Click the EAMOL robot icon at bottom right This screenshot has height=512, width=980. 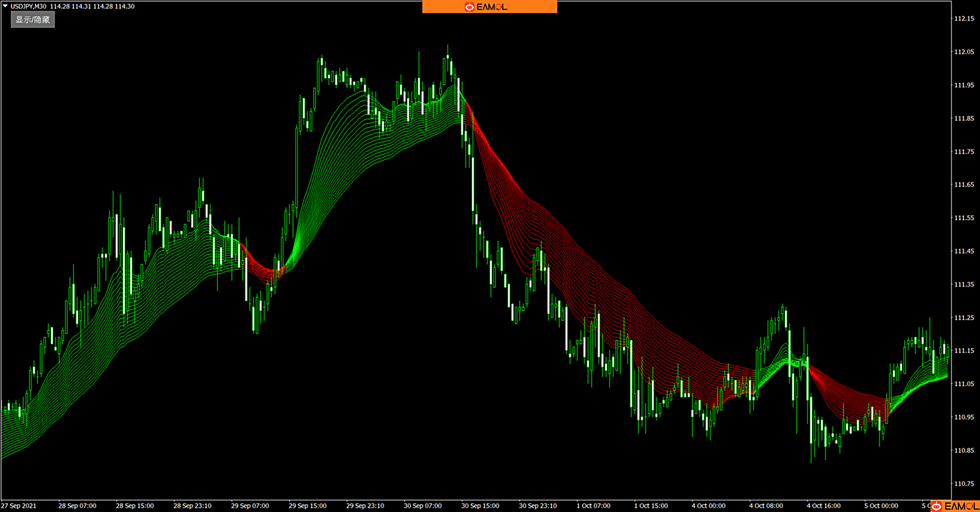pos(937,507)
